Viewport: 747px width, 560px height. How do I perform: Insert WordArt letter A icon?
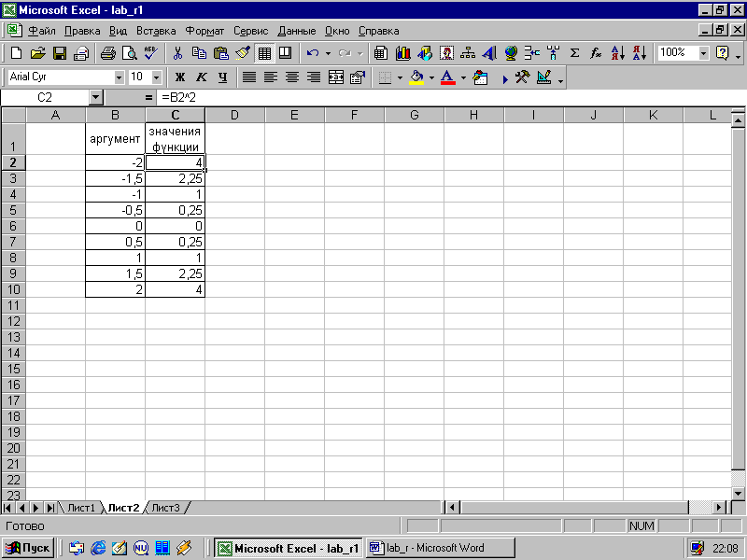tap(489, 53)
